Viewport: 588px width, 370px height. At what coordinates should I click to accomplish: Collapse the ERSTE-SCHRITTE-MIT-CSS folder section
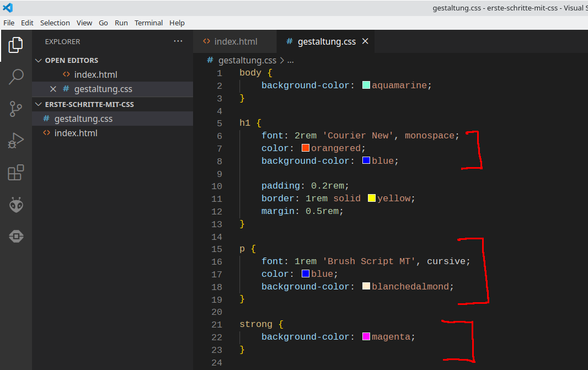coord(38,104)
